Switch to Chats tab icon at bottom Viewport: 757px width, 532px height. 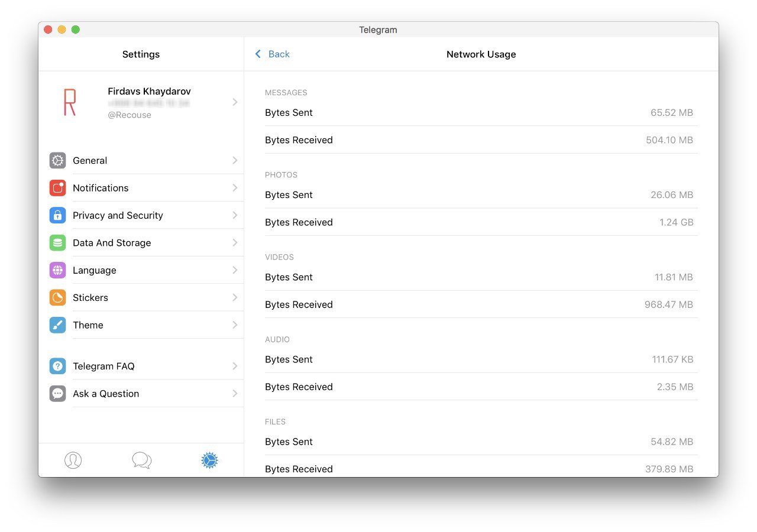point(141,460)
